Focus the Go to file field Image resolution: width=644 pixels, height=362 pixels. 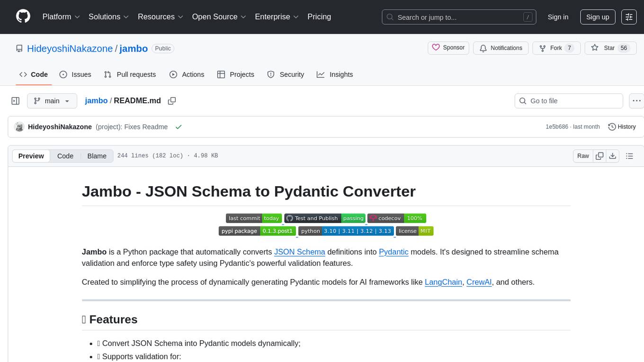pyautogui.click(x=569, y=101)
